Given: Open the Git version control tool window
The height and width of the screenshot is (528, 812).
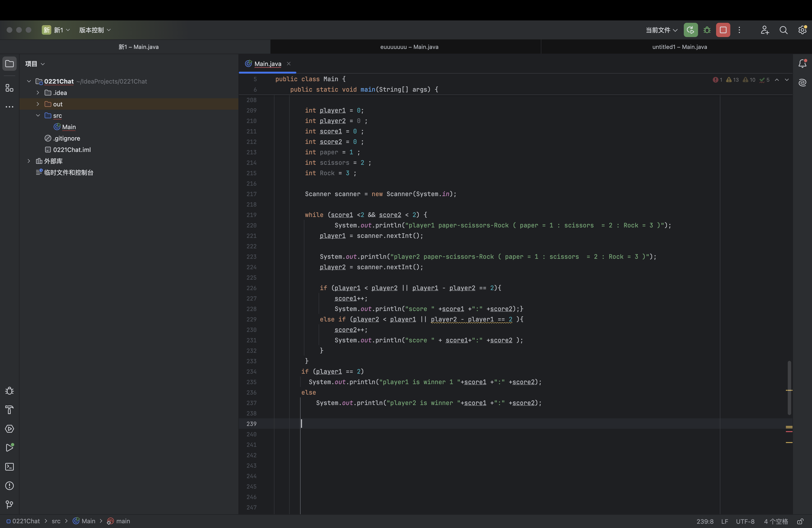Looking at the screenshot, I should pos(9,504).
